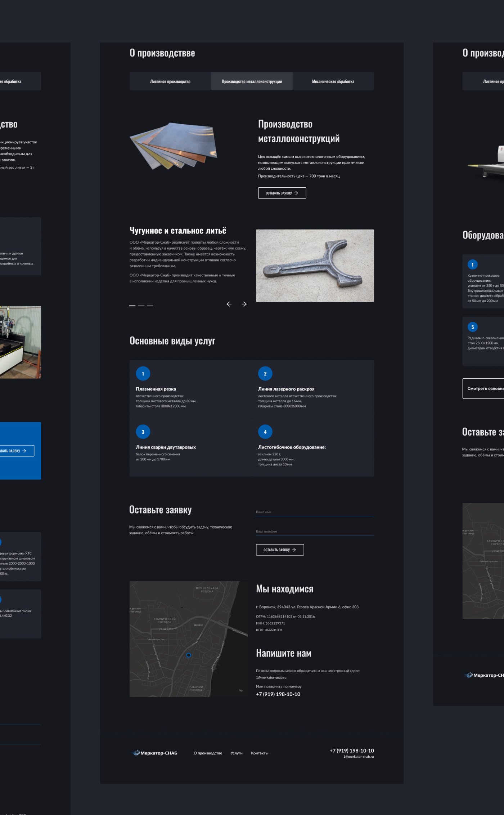The image size is (504, 815).
Task: Click the Меркатор-СНАБ logo in center footer
Action: 154,753
